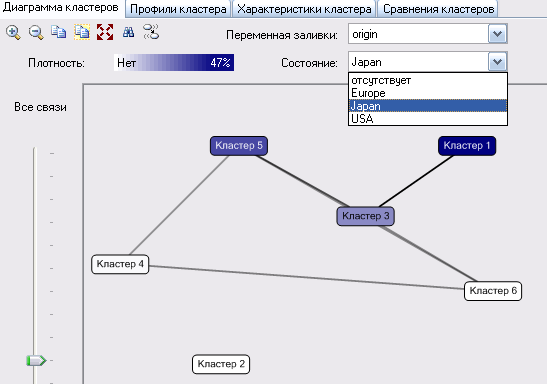Choose Japan in the state list
Image resolution: width=547 pixels, height=384 pixels.
click(428, 106)
